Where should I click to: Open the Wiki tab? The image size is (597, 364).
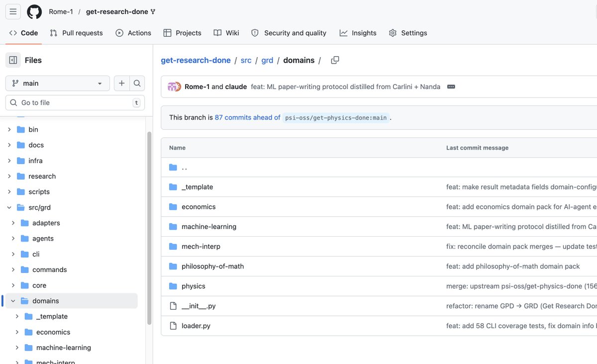(226, 33)
